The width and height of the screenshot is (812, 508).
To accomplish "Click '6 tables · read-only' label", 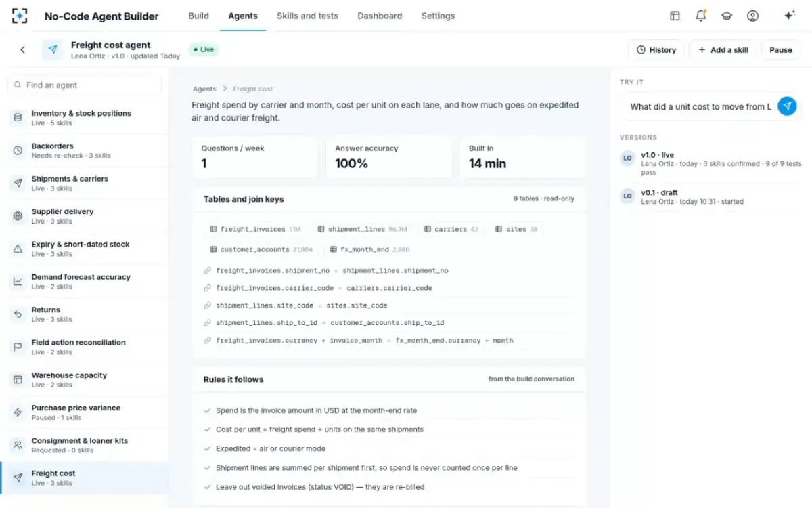I will click(544, 199).
